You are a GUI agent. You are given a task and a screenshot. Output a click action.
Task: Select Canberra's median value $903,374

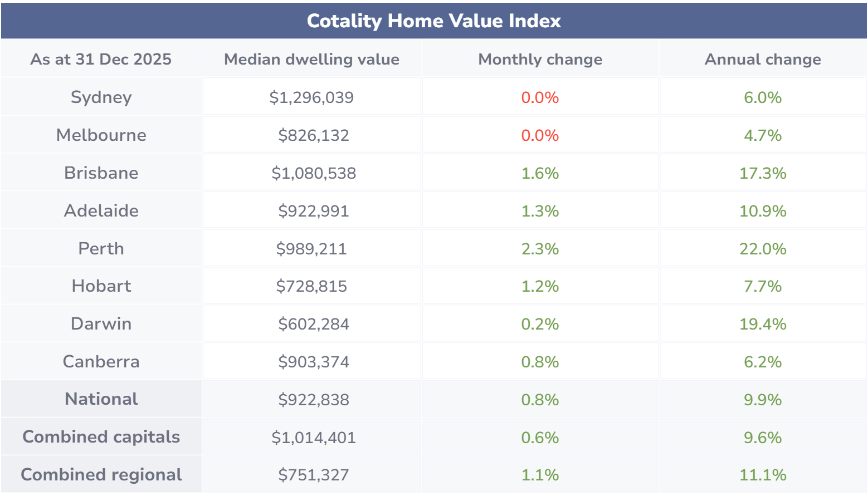pyautogui.click(x=313, y=362)
